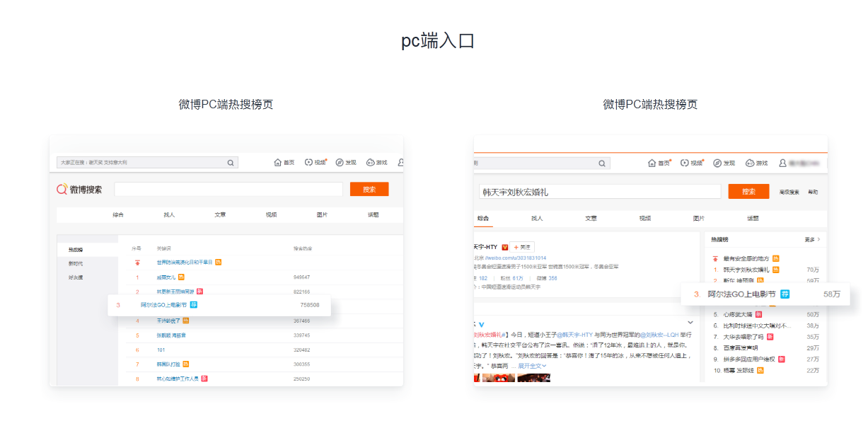This screenshot has height=438, width=868.
Task: Open the 幽默女儿 hot keyword
Action: [166, 277]
